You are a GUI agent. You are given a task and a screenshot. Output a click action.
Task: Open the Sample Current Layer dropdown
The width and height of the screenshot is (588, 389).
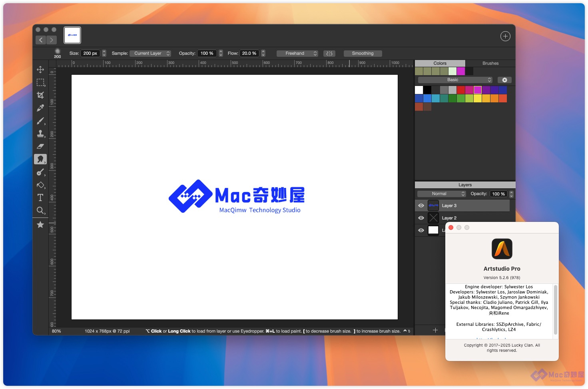[150, 53]
